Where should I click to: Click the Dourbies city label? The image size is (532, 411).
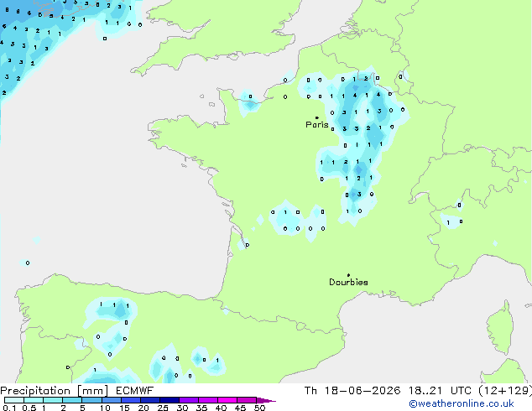point(348,282)
